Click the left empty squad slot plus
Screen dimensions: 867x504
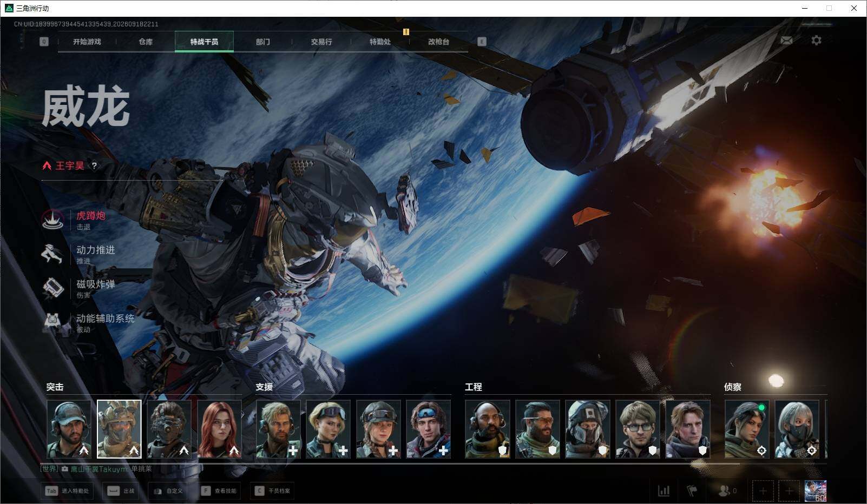point(763,491)
